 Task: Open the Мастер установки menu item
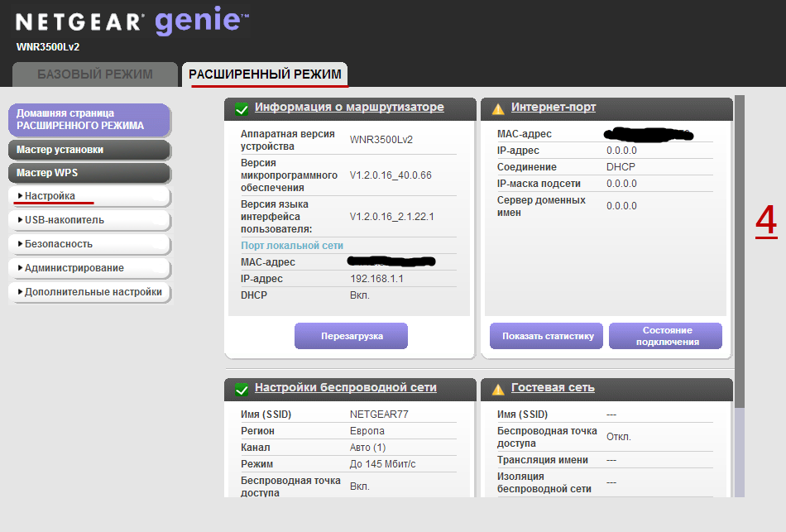point(89,150)
